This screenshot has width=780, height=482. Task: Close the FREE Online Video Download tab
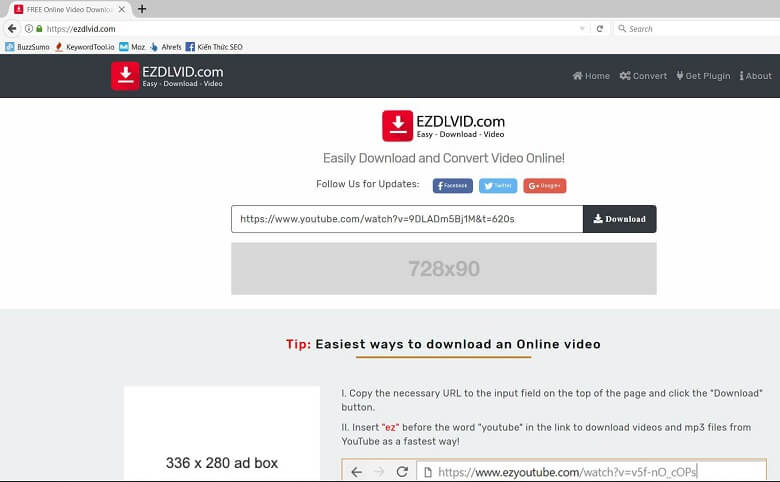coord(122,9)
